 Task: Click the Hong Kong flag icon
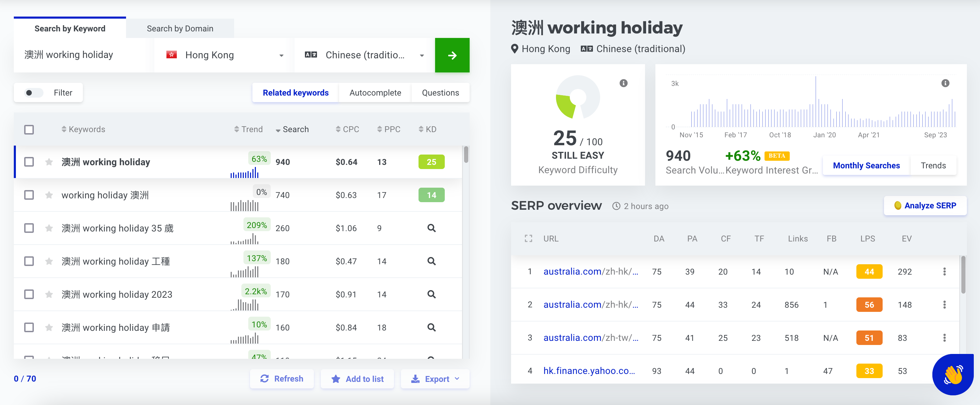pos(172,55)
